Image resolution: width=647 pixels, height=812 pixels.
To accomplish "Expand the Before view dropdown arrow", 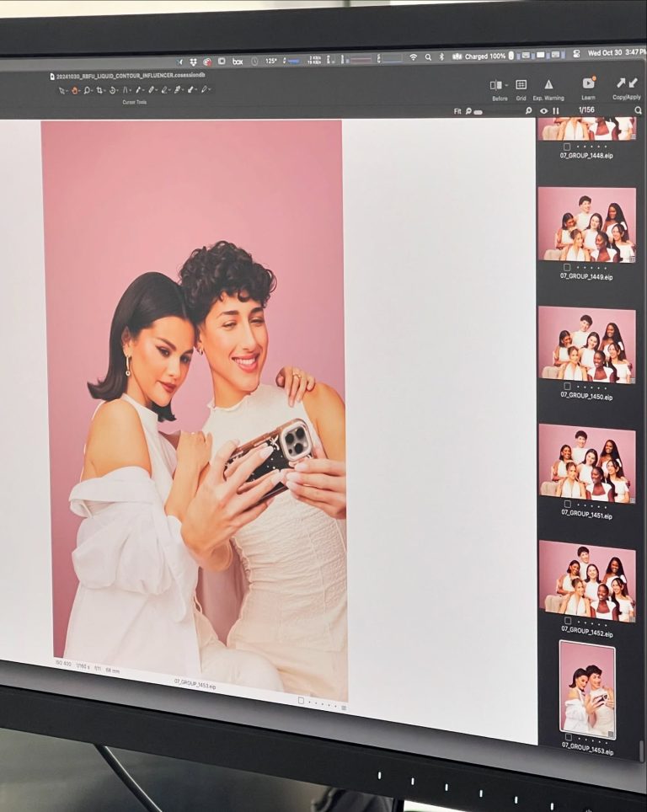I will tap(506, 85).
